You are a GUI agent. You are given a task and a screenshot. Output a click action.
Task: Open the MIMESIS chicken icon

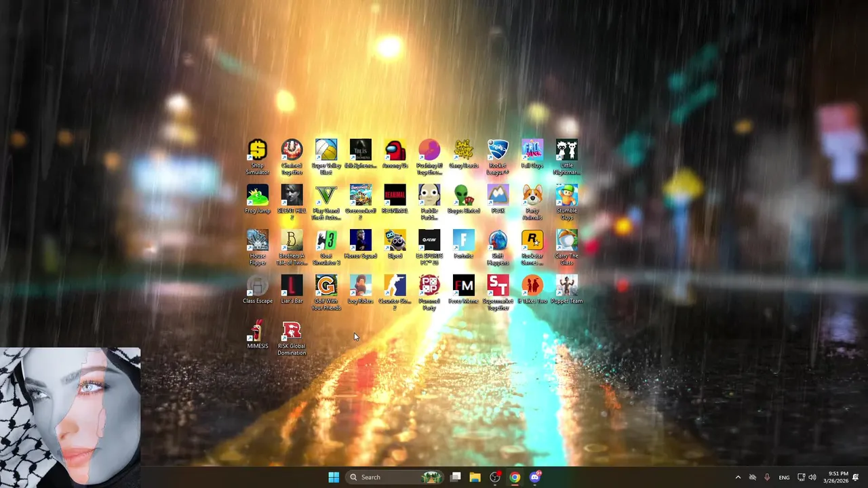point(258,335)
